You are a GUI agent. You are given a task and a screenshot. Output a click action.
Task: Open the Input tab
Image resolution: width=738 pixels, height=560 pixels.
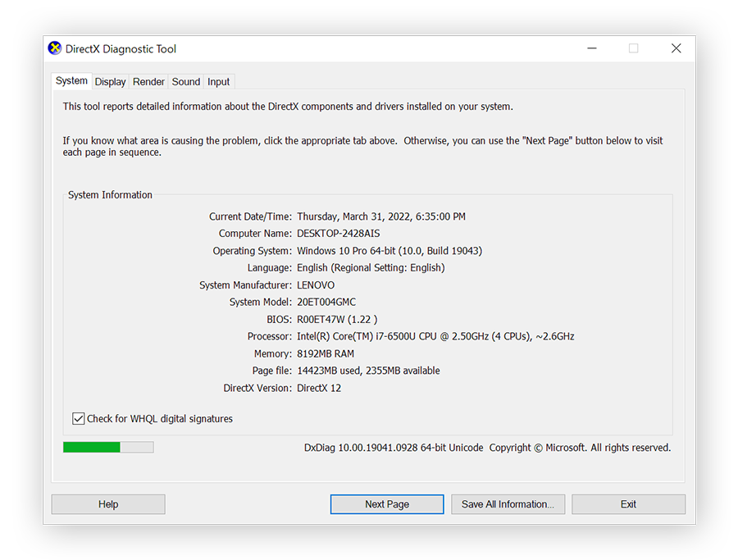click(x=218, y=81)
